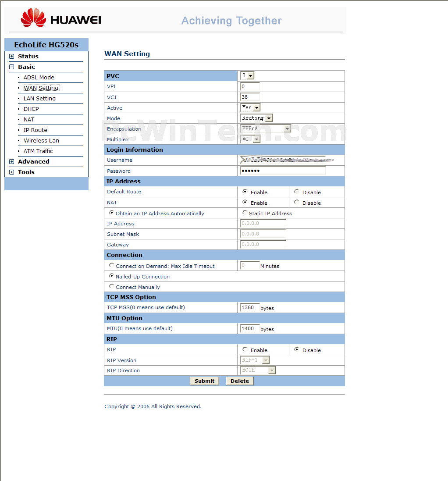Select Obtain an IP Address Automatically
The image size is (448, 481).
(x=112, y=212)
